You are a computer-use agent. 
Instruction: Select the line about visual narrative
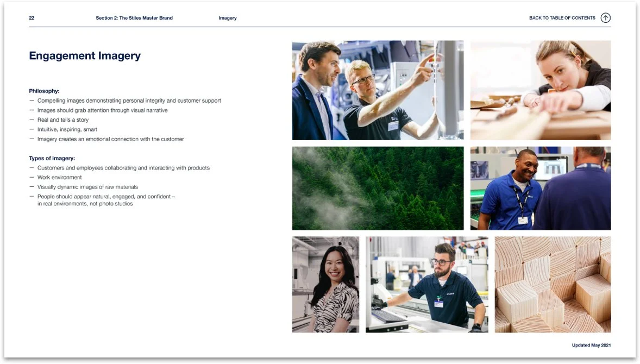click(103, 110)
